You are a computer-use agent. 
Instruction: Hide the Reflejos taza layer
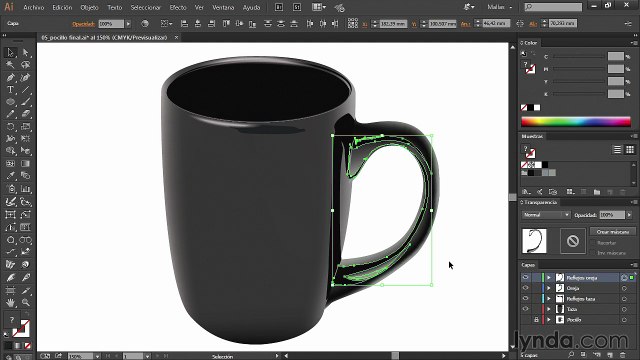pyautogui.click(x=525, y=299)
